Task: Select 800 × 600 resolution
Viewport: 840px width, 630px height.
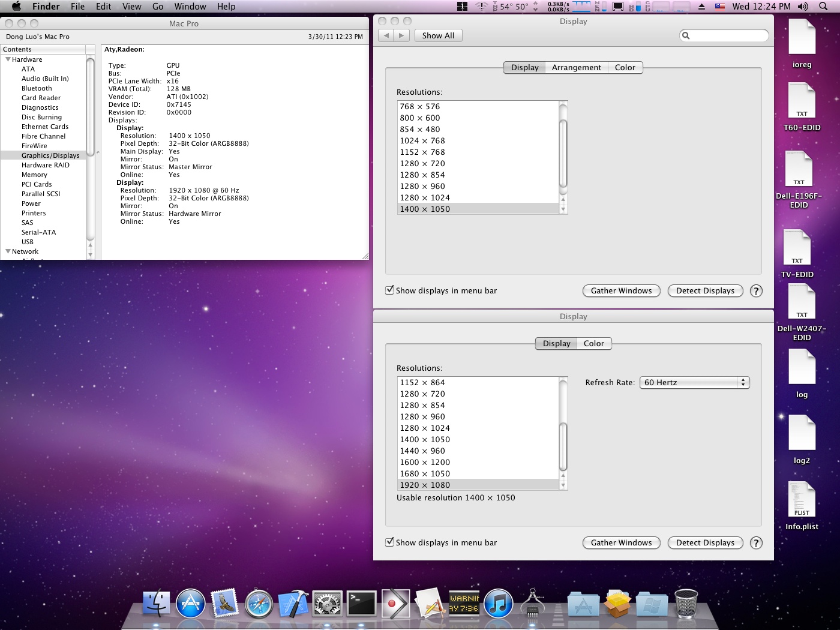Action: click(x=478, y=118)
